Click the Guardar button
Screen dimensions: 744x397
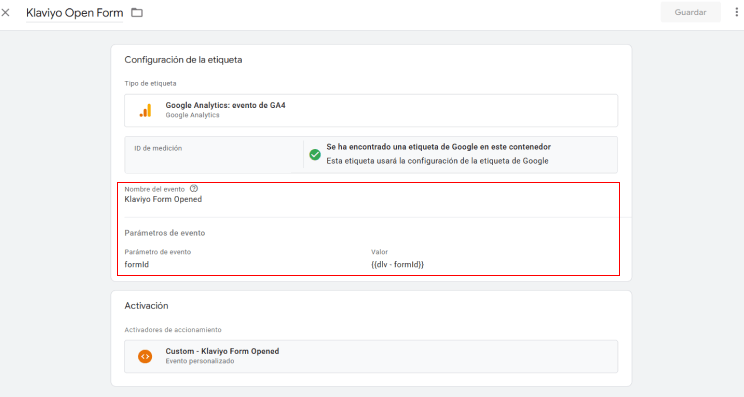coord(690,12)
